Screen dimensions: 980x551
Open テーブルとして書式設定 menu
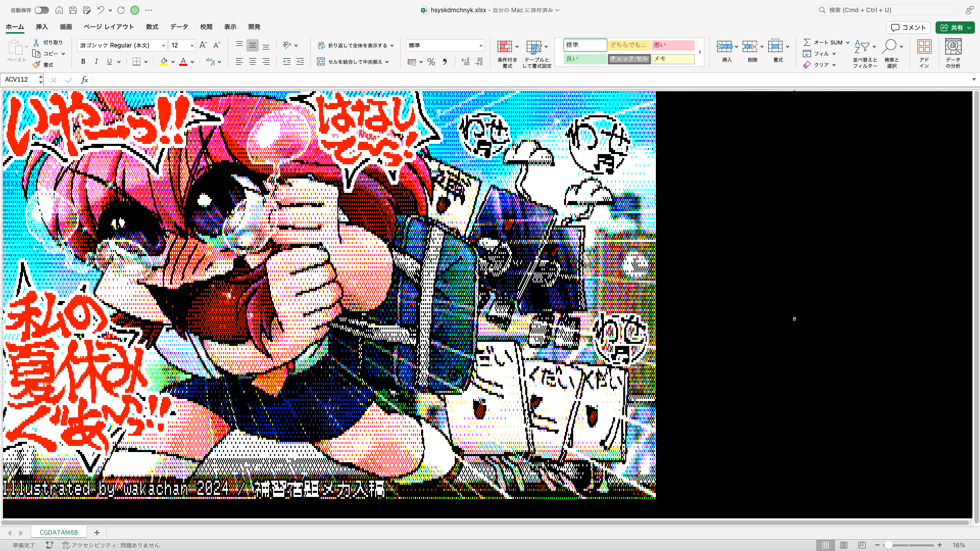click(x=537, y=54)
